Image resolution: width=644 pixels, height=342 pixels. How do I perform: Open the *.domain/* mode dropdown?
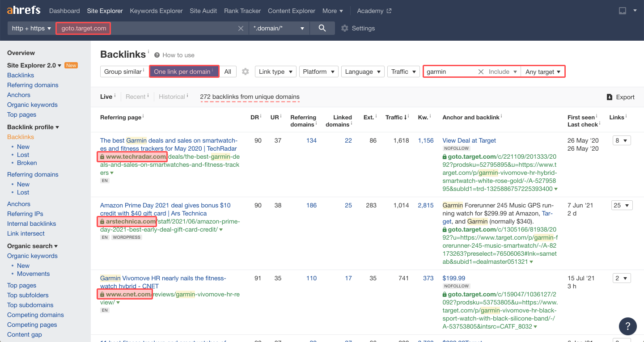coord(279,28)
